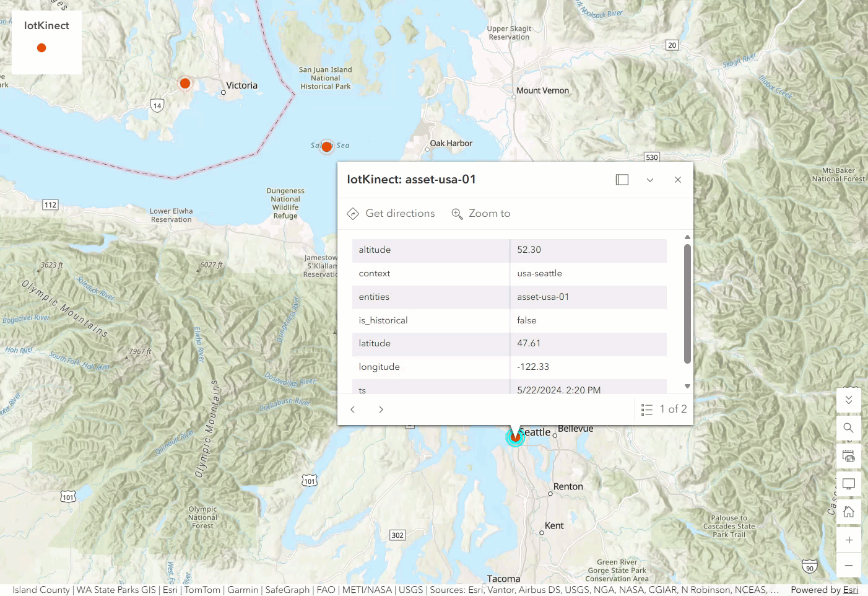Image resolution: width=868 pixels, height=596 pixels.
Task: Click the Interstate 90 shield
Action: [x=810, y=567]
